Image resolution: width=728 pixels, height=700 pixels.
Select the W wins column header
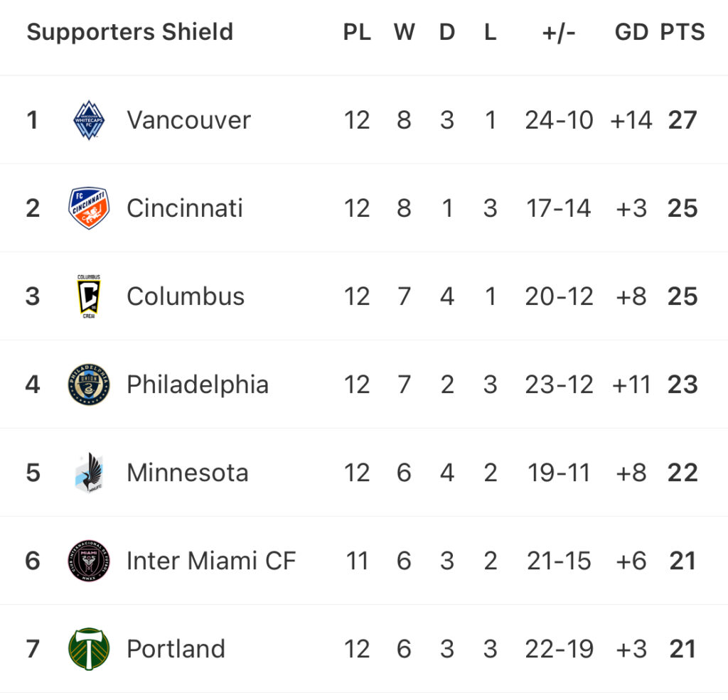click(x=405, y=32)
